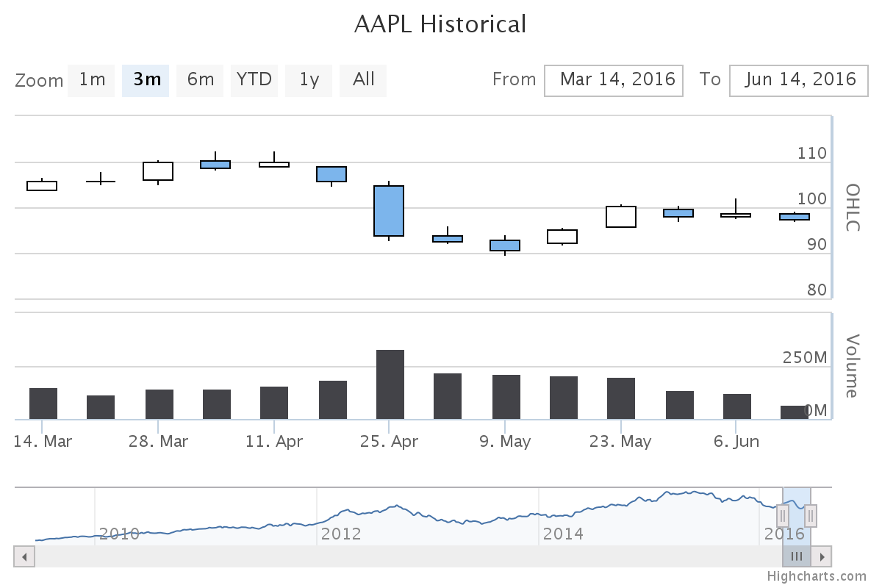Select the 3m zoom range

[x=146, y=80]
